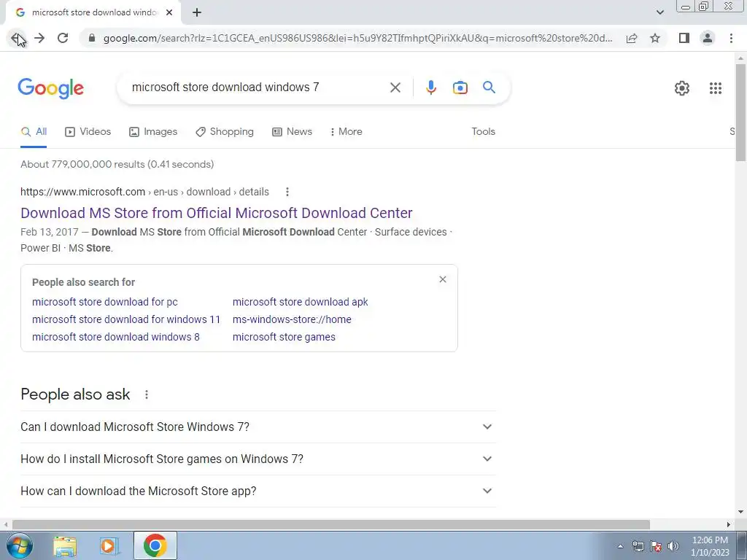Open the tab search dropdown arrow
747x560 pixels.
click(x=659, y=12)
